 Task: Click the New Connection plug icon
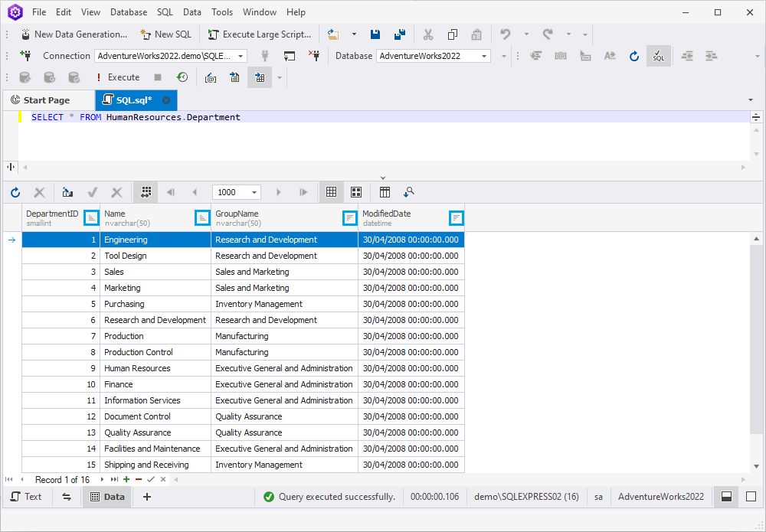26,56
